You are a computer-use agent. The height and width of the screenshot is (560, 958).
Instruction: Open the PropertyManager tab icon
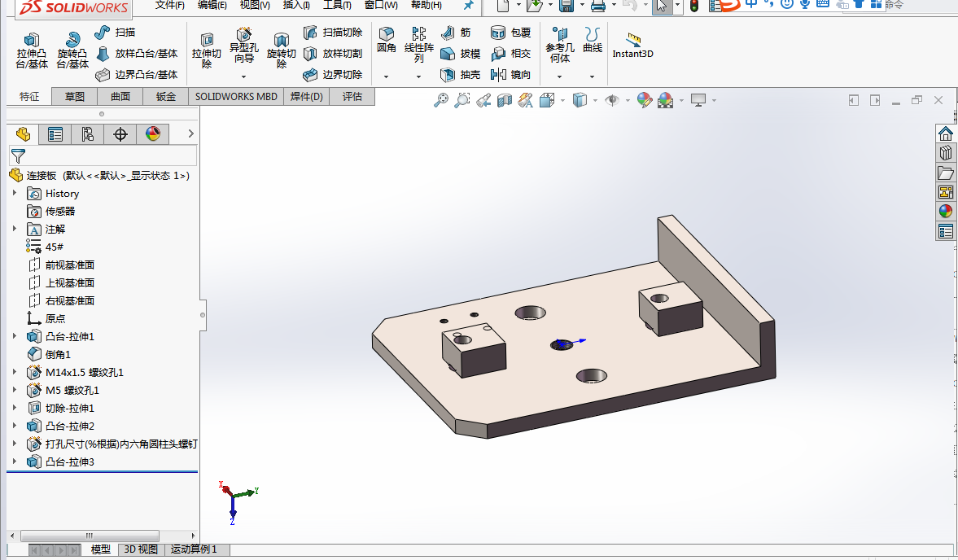55,134
